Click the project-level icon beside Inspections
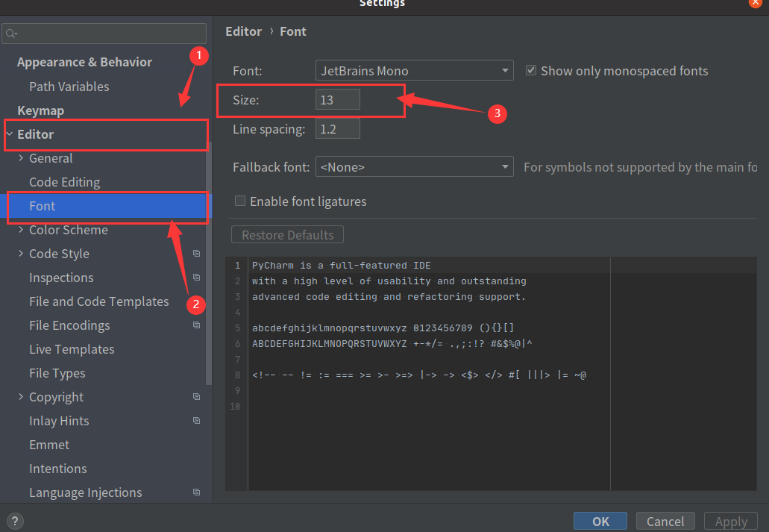 [196, 278]
